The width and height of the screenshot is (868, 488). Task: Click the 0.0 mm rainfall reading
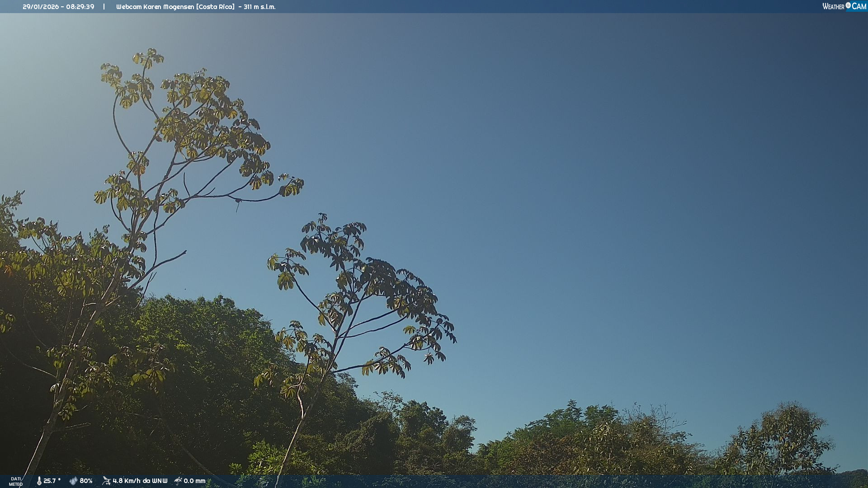point(194,481)
